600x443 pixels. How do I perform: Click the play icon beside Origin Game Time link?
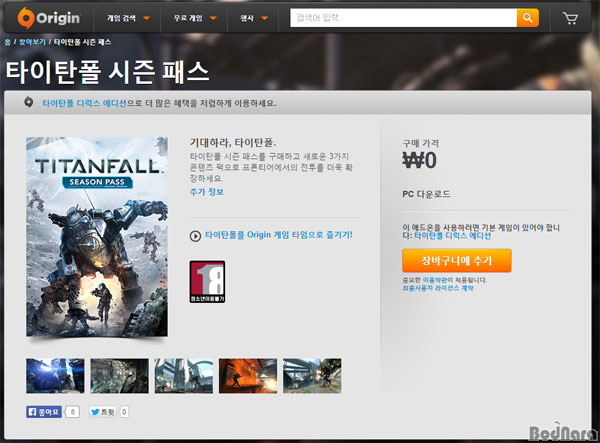click(x=195, y=236)
